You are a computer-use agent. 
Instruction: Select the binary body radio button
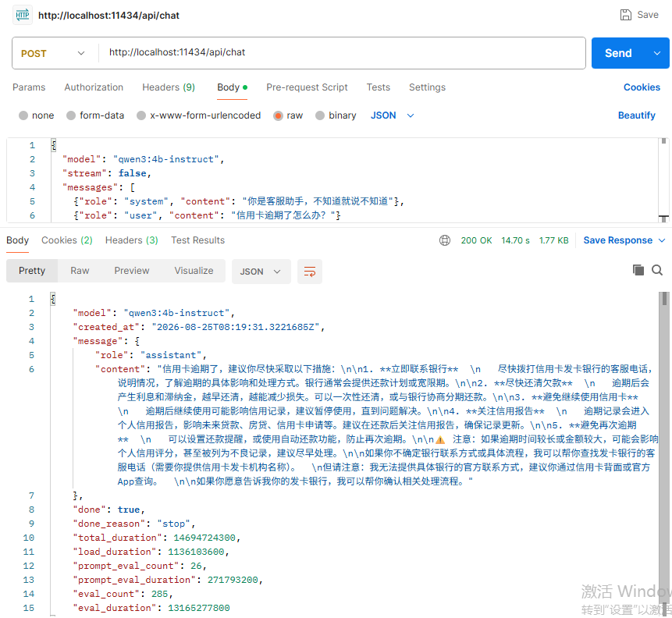point(320,115)
